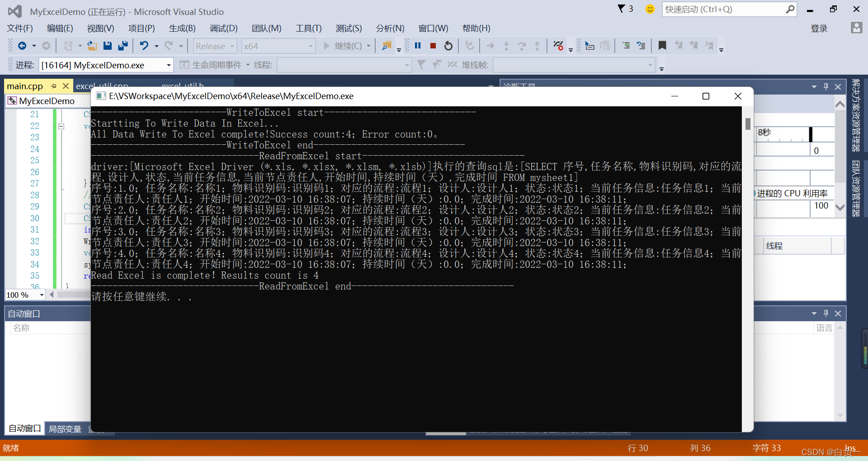Image resolution: width=868 pixels, height=461 pixels.
Task: Click the diagnostic timeline marker at 8秒
Action: (x=811, y=134)
